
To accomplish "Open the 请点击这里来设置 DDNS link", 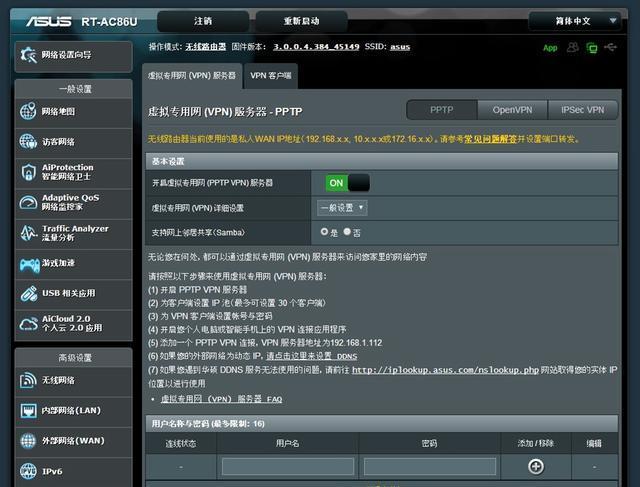I will [311, 356].
